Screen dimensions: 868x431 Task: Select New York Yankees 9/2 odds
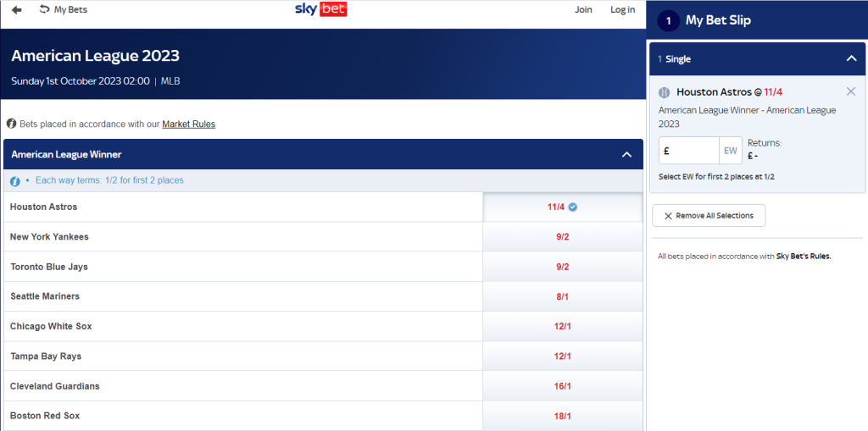(563, 237)
